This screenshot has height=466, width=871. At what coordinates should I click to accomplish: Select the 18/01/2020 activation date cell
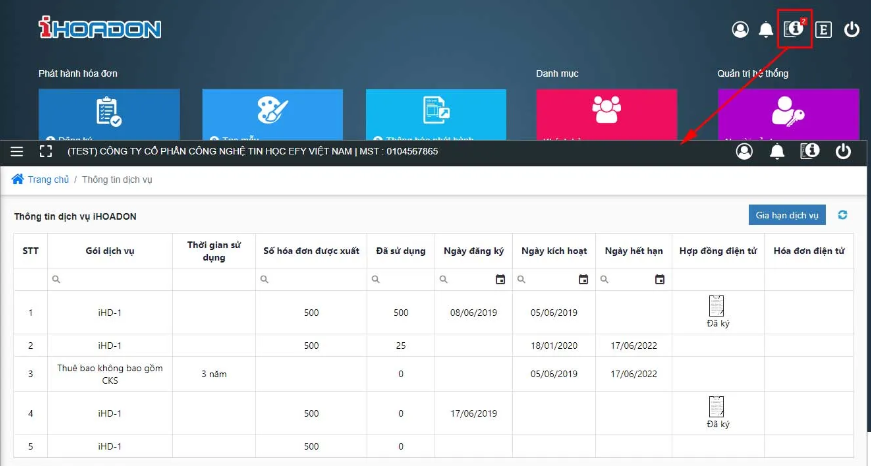[x=554, y=345]
